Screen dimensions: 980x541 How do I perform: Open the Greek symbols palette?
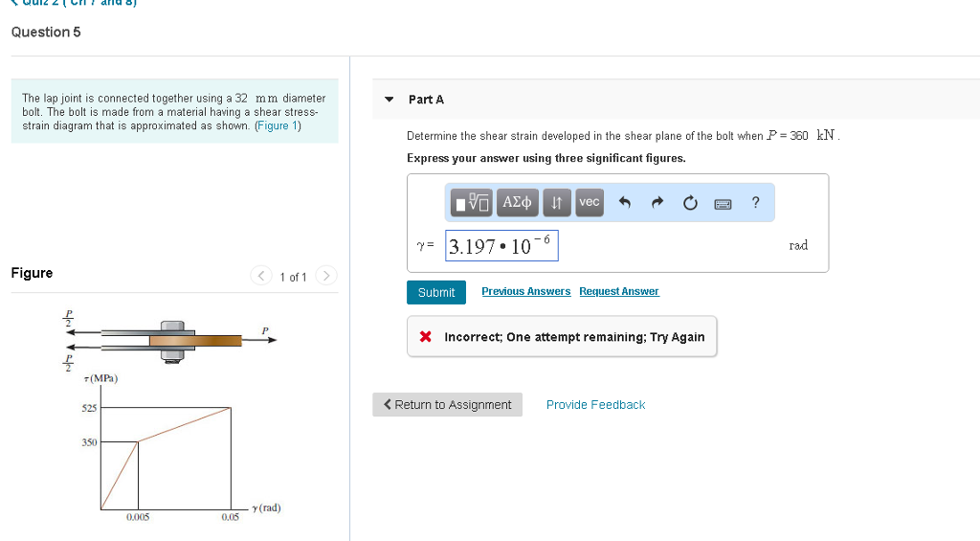click(517, 202)
